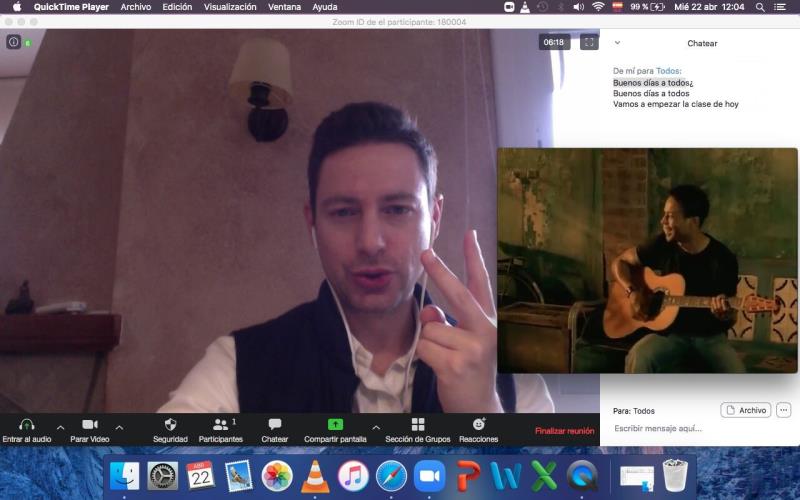
Task: Show meeting info via the info icon
Action: pos(14,42)
